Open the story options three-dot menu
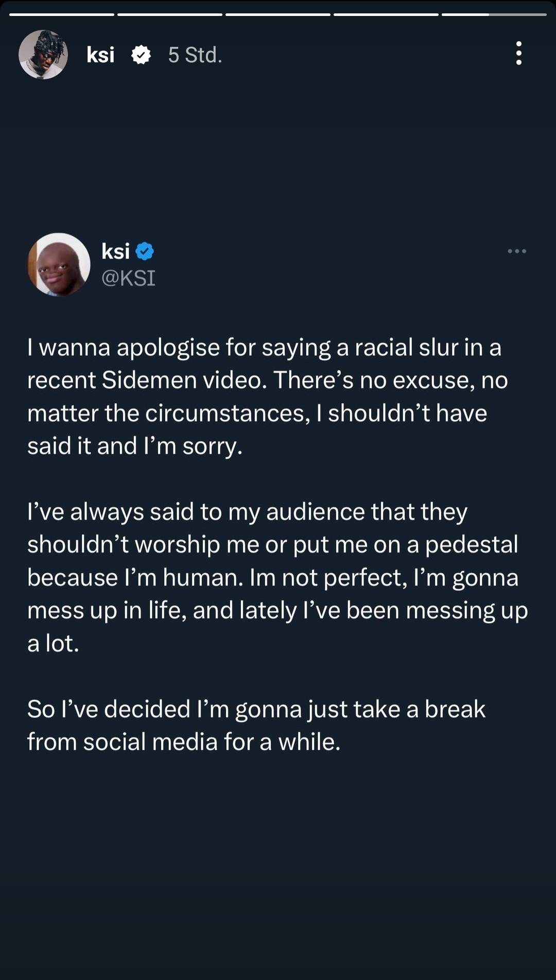The height and width of the screenshot is (980, 556). pyautogui.click(x=518, y=54)
